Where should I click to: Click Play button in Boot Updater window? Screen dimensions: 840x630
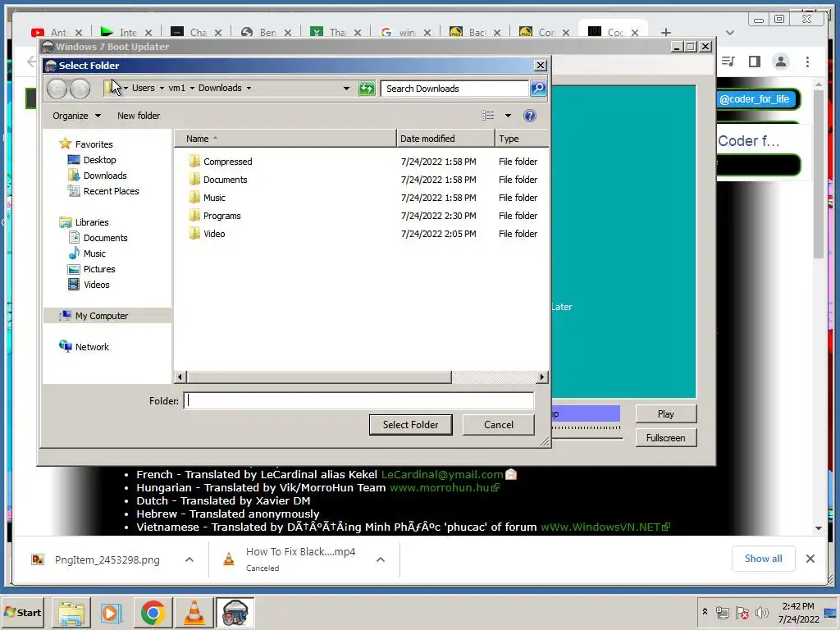tap(665, 413)
